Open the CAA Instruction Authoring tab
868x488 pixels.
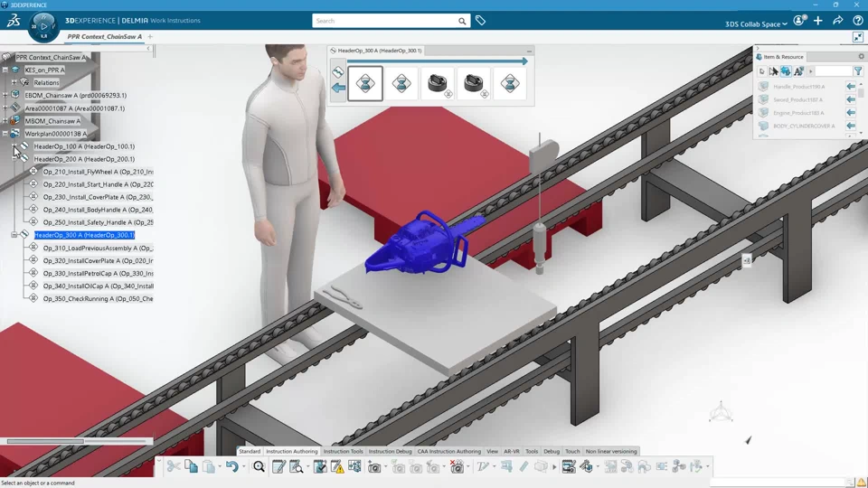(x=449, y=452)
